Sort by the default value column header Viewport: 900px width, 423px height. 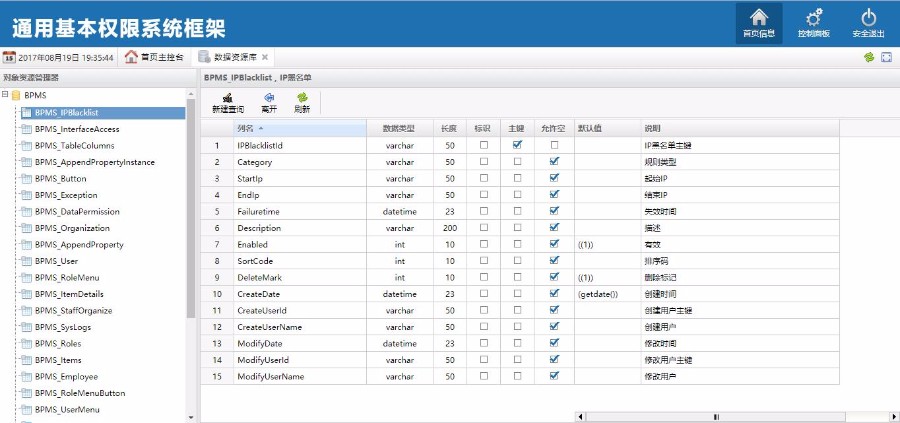(607, 129)
